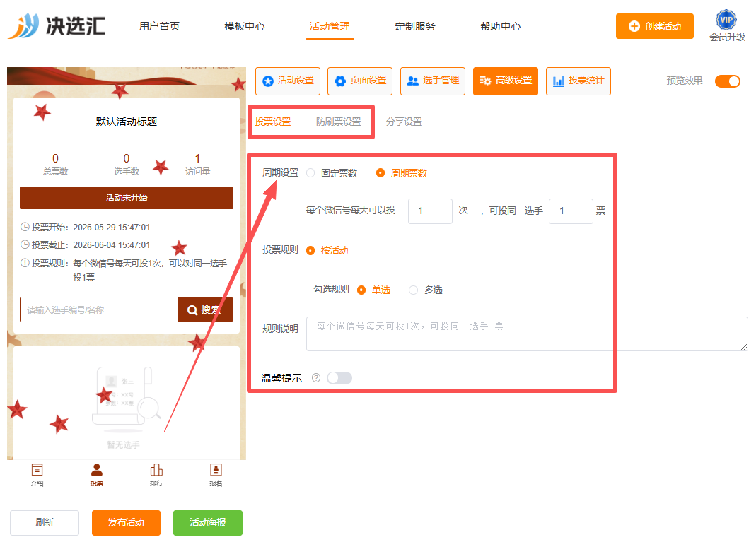
Task: Click the green 活动海报 button
Action: pos(208,523)
